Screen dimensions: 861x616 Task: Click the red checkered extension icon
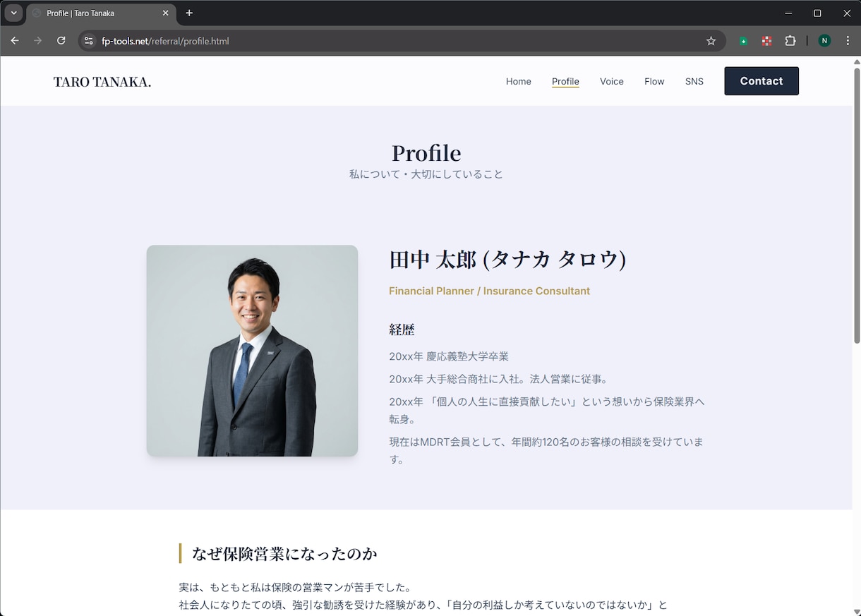pyautogui.click(x=766, y=41)
